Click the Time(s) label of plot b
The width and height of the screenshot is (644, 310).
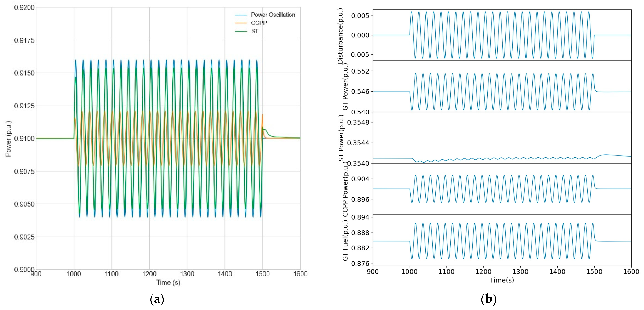tap(502, 280)
